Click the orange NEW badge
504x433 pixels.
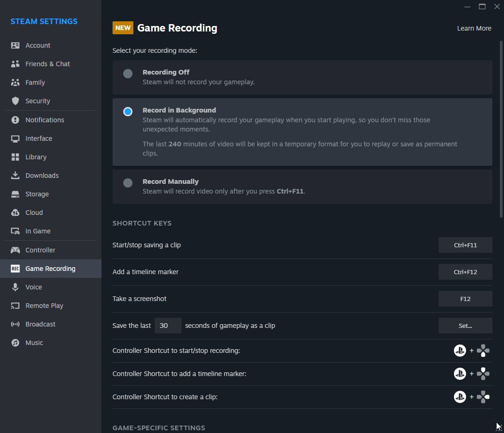[123, 28]
